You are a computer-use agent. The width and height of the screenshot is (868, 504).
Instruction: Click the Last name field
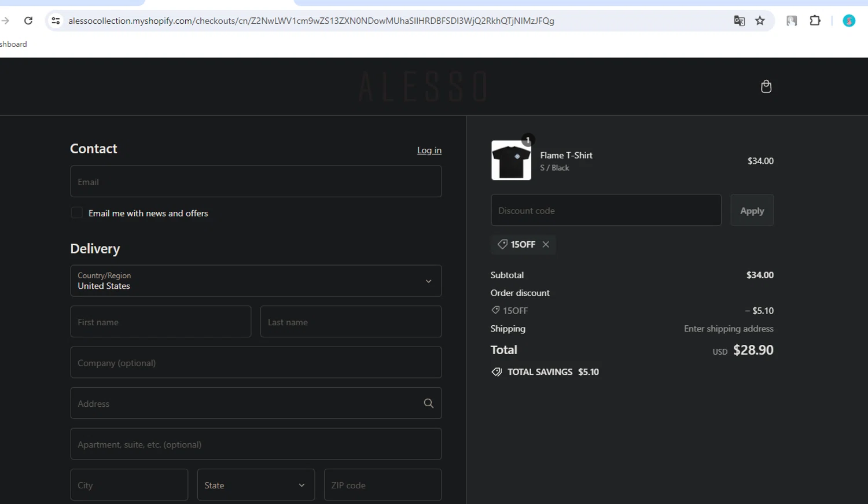click(351, 322)
